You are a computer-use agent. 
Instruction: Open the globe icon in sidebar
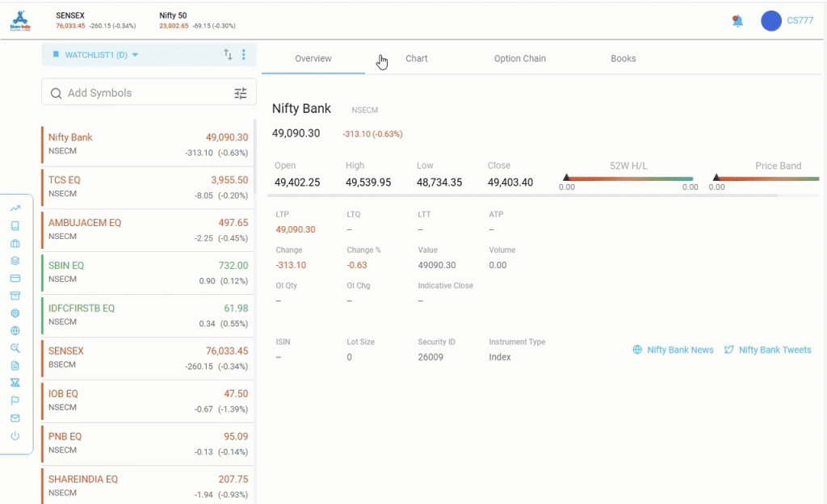pyautogui.click(x=15, y=330)
